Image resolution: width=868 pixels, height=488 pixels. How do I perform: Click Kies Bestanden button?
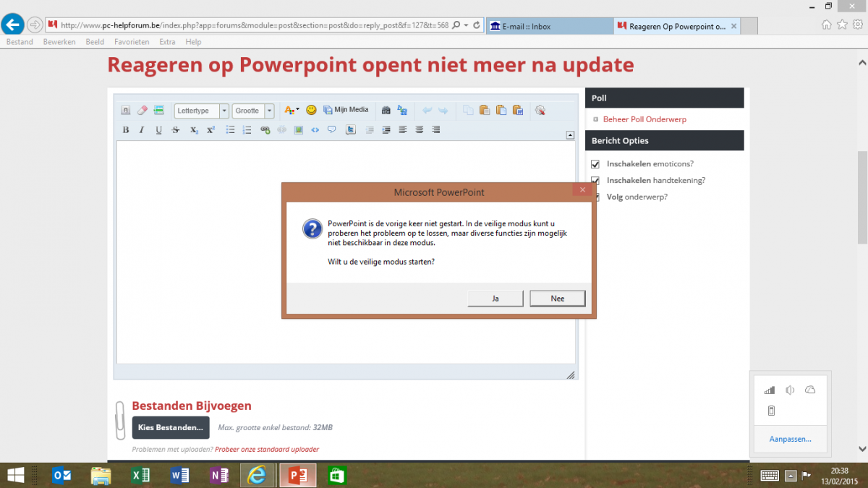[x=171, y=427]
